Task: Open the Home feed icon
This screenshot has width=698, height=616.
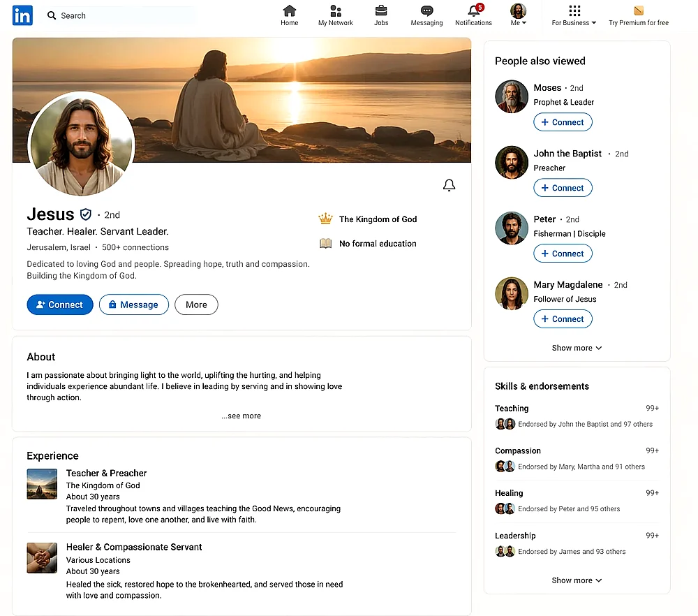Action: [x=289, y=11]
